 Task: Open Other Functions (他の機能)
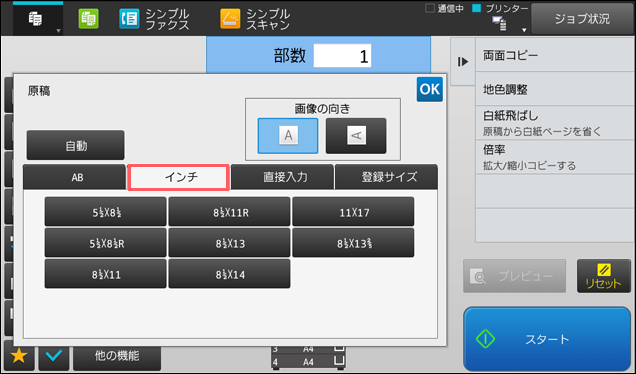[x=117, y=356]
